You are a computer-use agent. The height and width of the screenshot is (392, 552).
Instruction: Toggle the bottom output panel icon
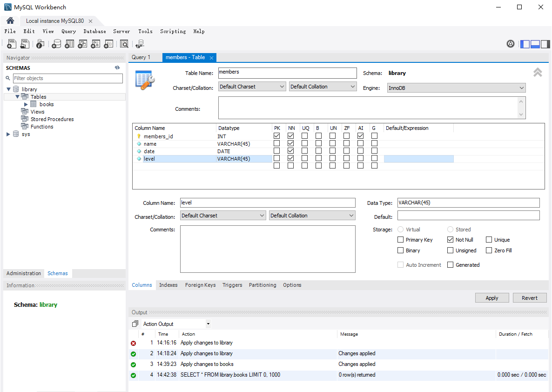[535, 44]
